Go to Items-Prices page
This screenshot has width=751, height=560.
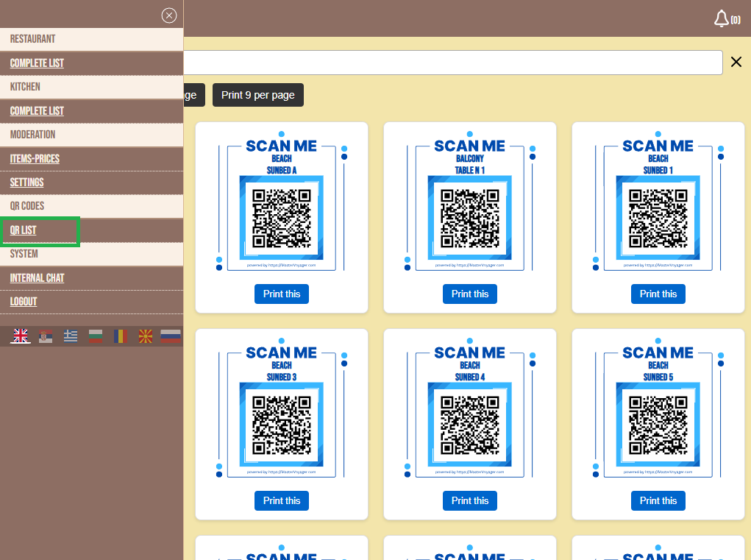tap(35, 158)
